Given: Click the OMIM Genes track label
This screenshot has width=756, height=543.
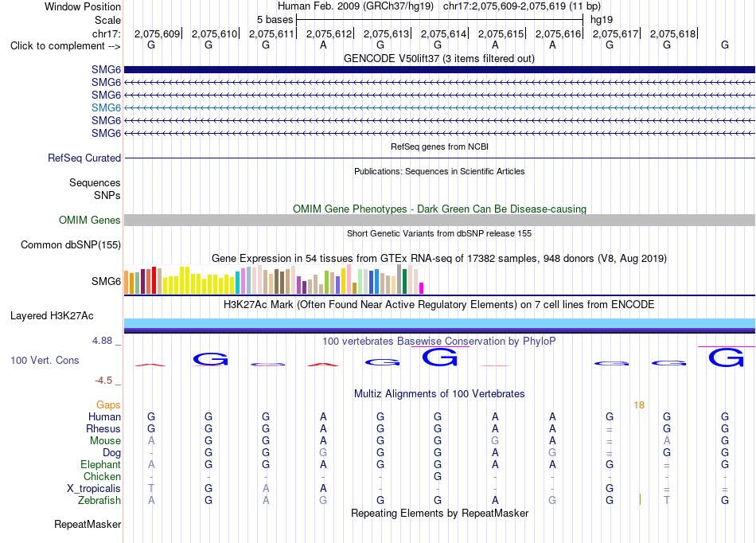Looking at the screenshot, I should click(89, 220).
